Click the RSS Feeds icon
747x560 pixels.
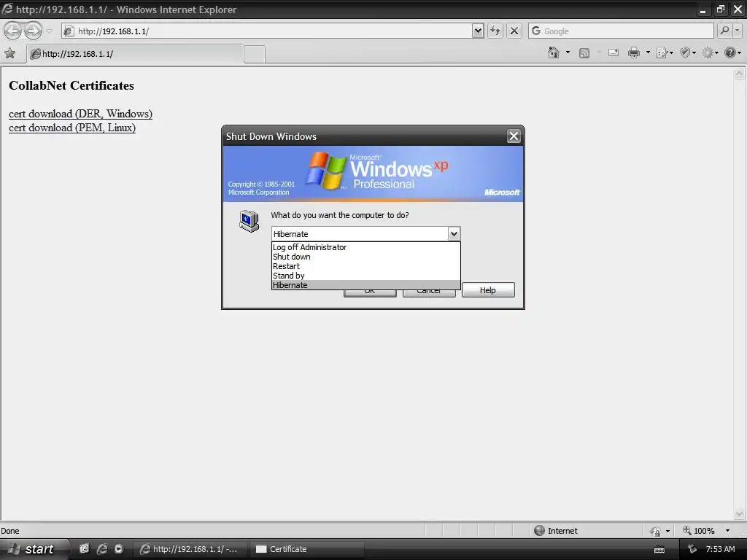(584, 52)
